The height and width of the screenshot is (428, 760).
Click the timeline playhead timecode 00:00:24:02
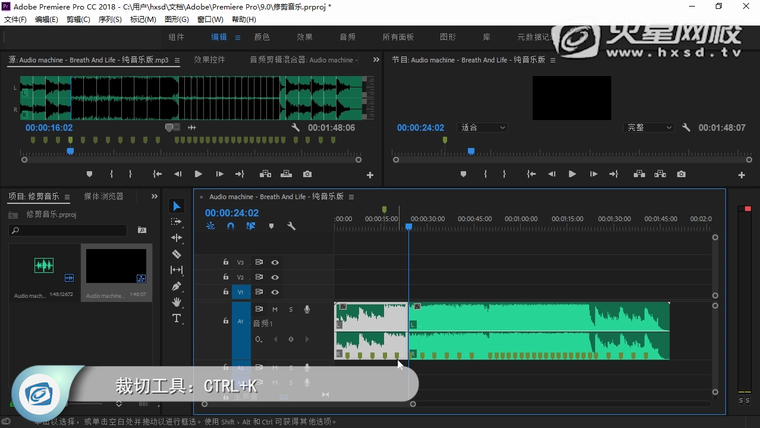232,213
